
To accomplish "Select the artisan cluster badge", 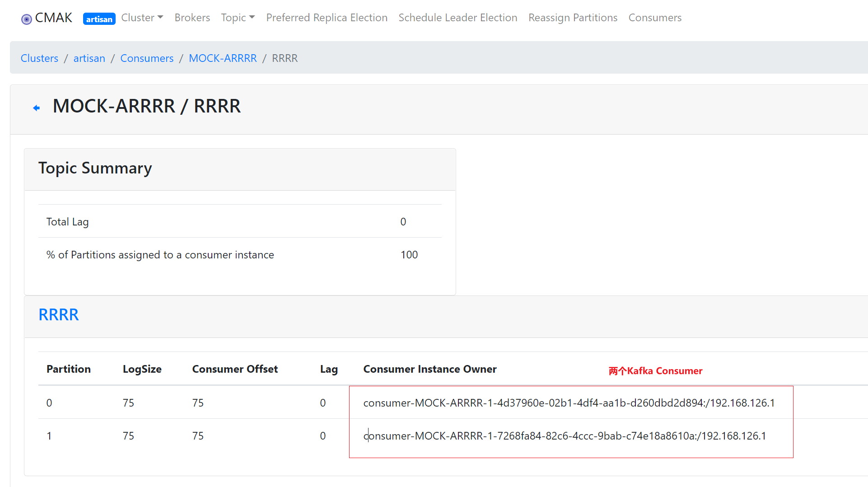I will click(99, 19).
